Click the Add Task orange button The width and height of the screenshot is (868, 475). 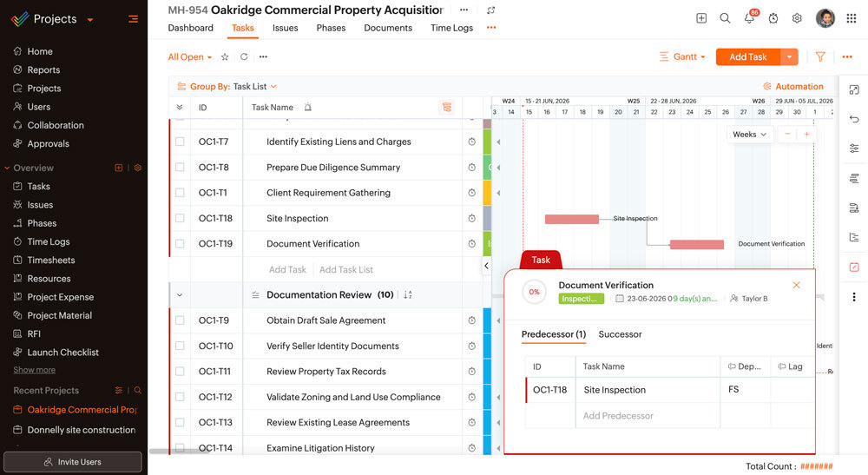click(748, 56)
